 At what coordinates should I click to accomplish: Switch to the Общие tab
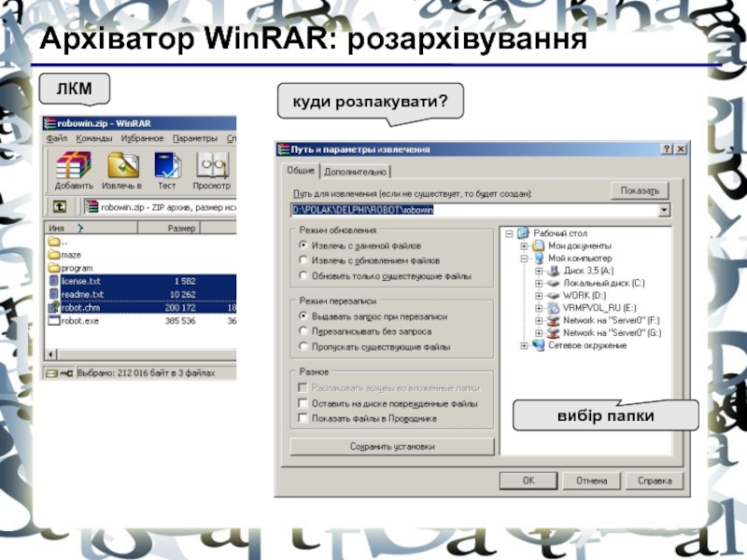(x=301, y=171)
